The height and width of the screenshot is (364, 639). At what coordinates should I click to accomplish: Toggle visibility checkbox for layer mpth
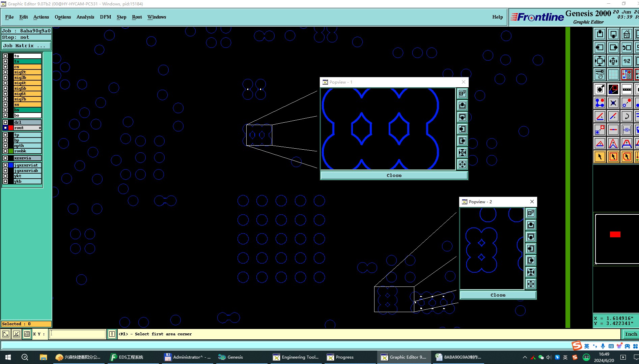(5, 146)
